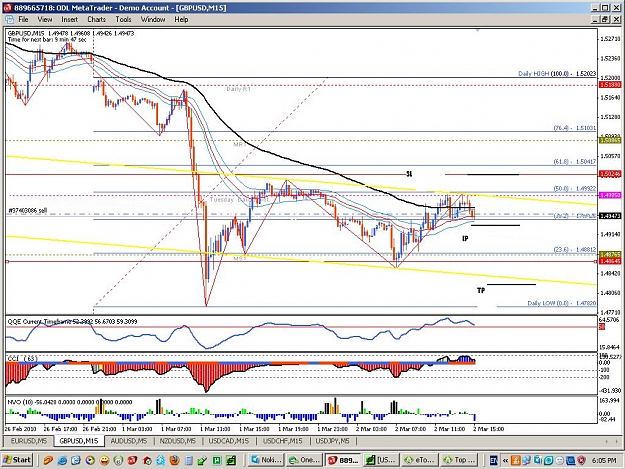Click the yellow smiley Quick Launch icon
Viewport: 625px width, 469px height.
pyautogui.click(x=104, y=460)
